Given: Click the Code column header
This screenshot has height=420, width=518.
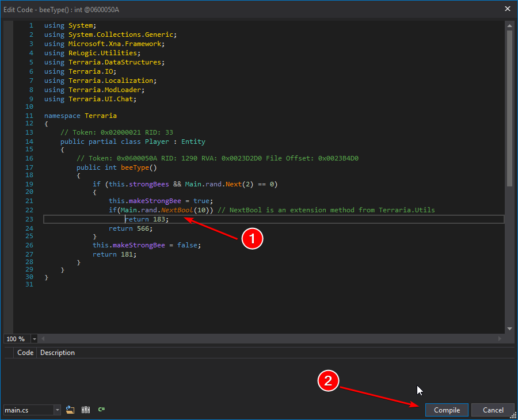Looking at the screenshot, I should (x=25, y=353).
